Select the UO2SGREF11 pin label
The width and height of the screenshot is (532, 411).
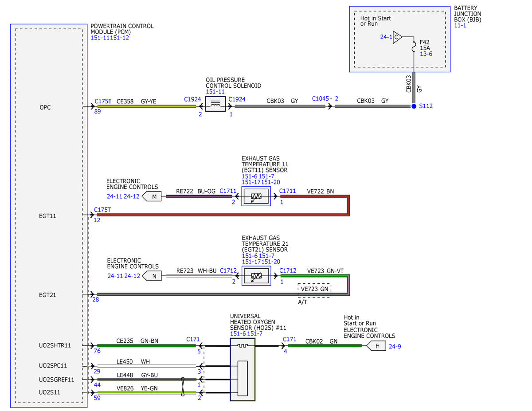(x=56, y=380)
